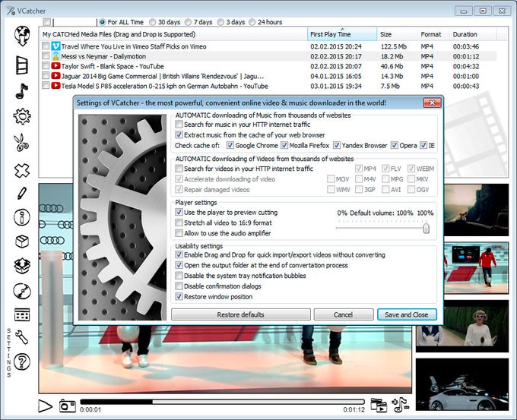
Task: Select the 7 days filter
Action: pyautogui.click(x=188, y=22)
